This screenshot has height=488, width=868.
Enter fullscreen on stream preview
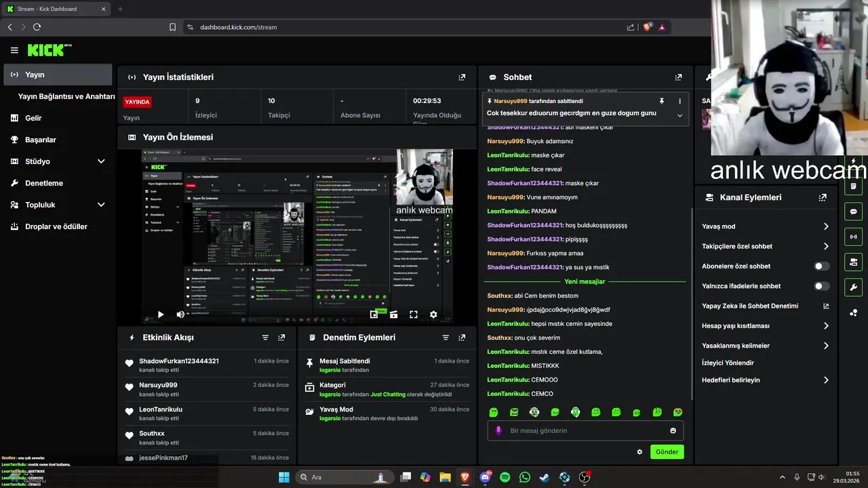(414, 314)
